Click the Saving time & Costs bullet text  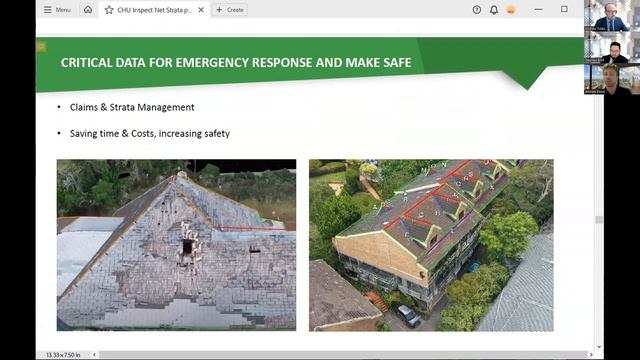click(150, 133)
